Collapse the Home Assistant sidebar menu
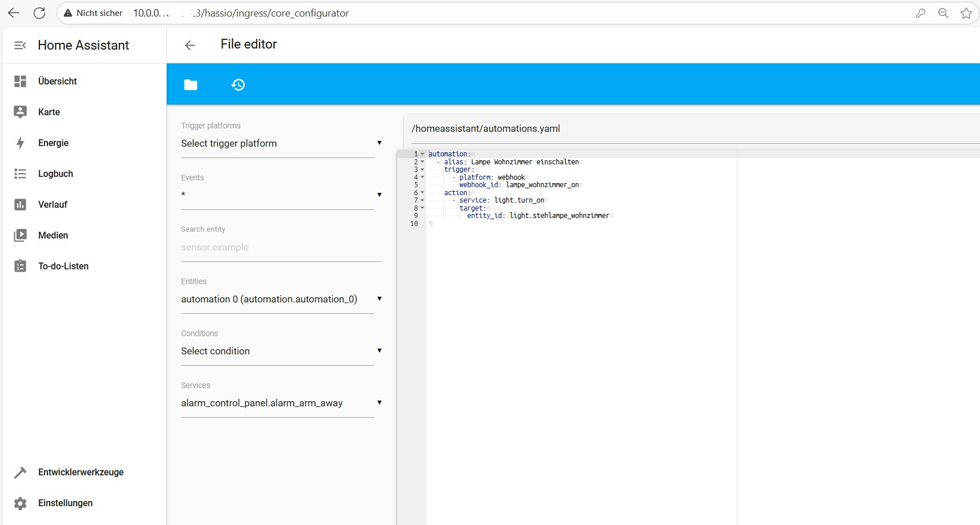The image size is (980, 525). point(20,45)
